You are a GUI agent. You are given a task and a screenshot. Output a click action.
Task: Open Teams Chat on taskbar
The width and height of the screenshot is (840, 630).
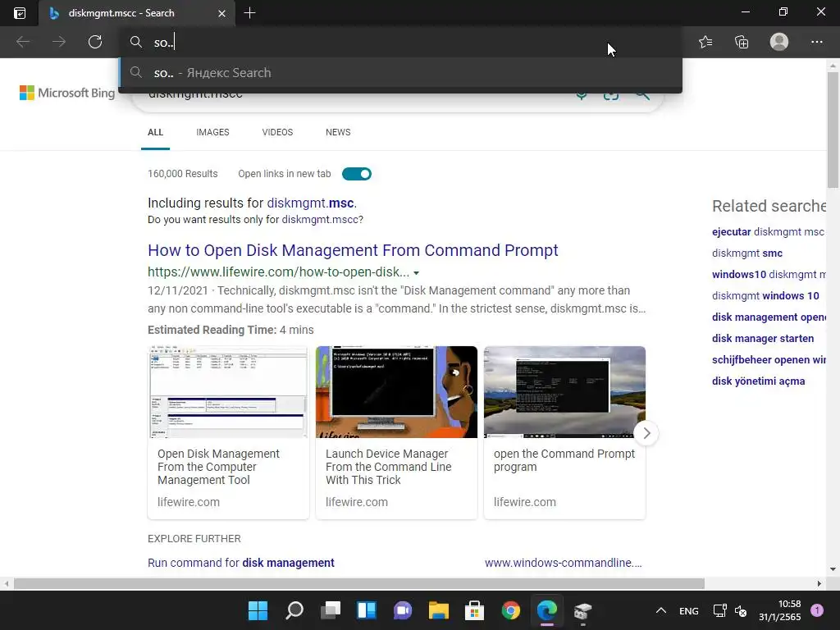tap(403, 610)
